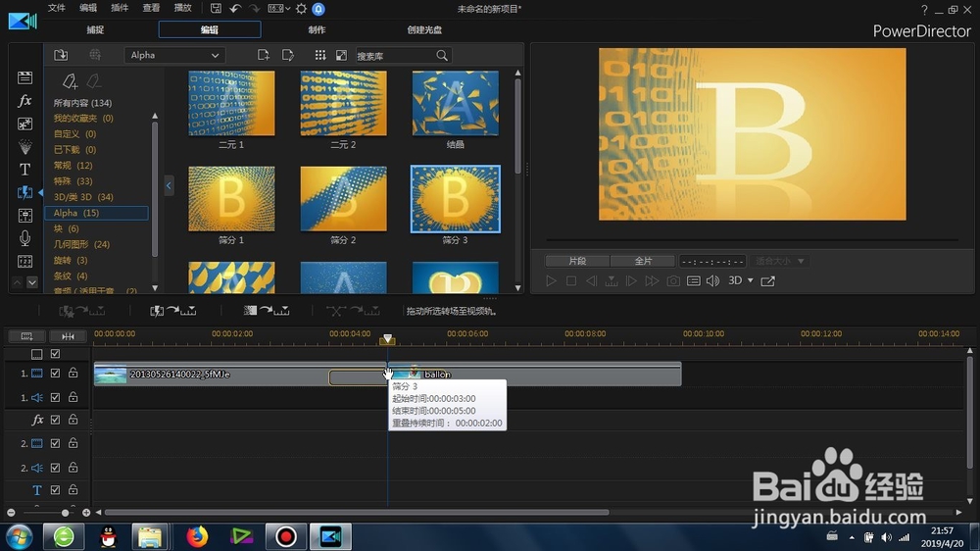The height and width of the screenshot is (551, 980).
Task: Select the 筛分 2 transition thumbnail
Action: (343, 199)
